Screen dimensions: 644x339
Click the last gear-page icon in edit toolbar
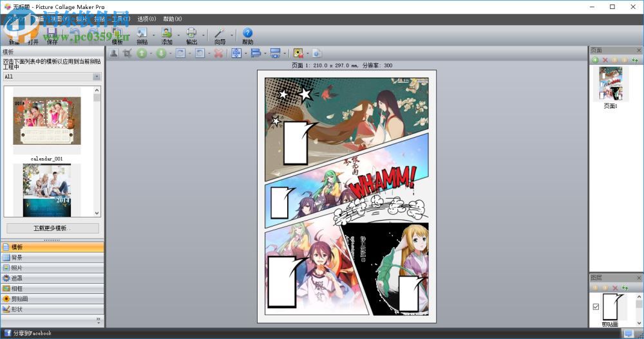[x=317, y=53]
